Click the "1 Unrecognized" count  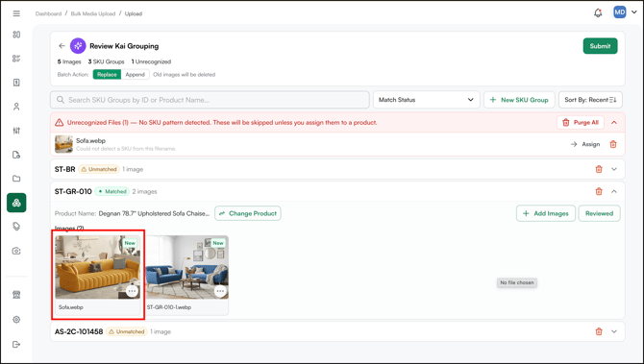click(x=151, y=61)
